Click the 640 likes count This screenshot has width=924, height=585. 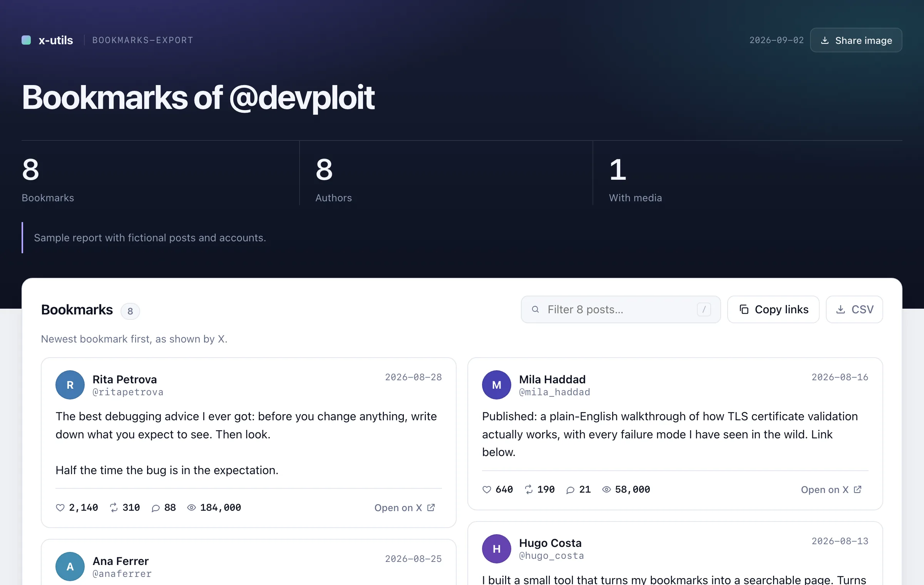tap(504, 490)
